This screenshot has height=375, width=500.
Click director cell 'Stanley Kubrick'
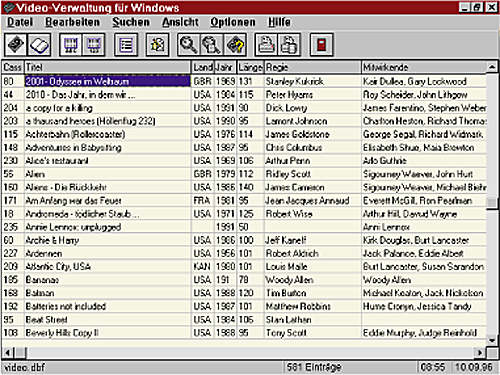click(x=313, y=81)
